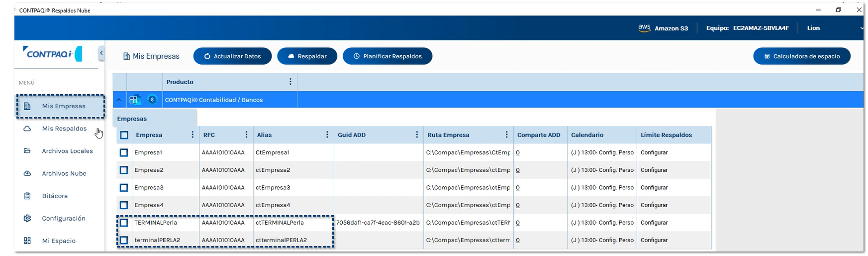Click Configurar link for Empresa3
The height and width of the screenshot is (256, 868).
click(x=654, y=187)
